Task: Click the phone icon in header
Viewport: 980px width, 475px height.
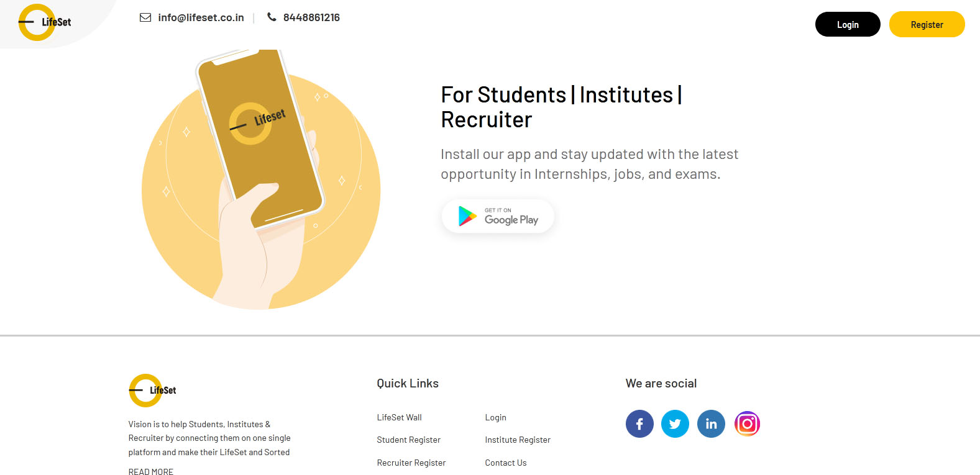Action: click(x=272, y=17)
